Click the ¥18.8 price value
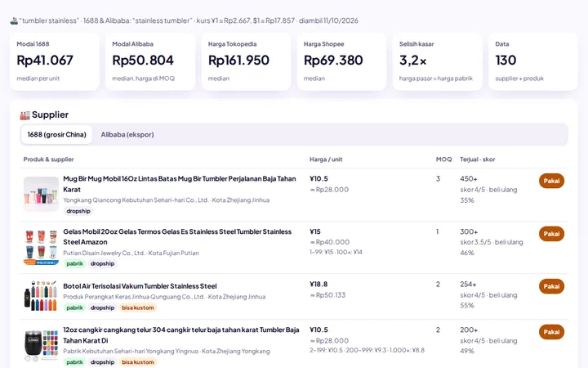 (x=318, y=285)
